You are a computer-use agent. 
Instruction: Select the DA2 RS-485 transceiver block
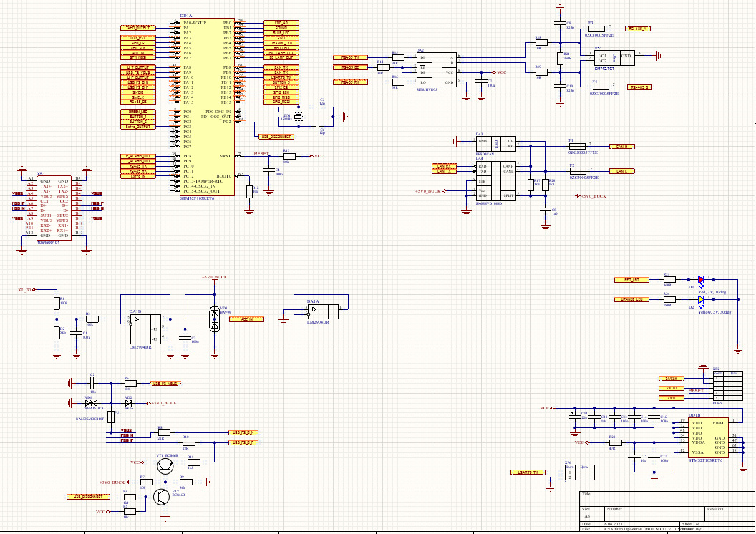437,70
